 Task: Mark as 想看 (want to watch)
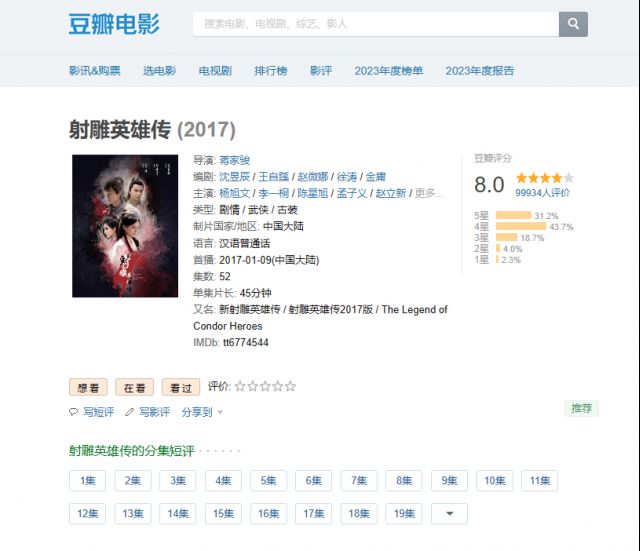(x=88, y=387)
